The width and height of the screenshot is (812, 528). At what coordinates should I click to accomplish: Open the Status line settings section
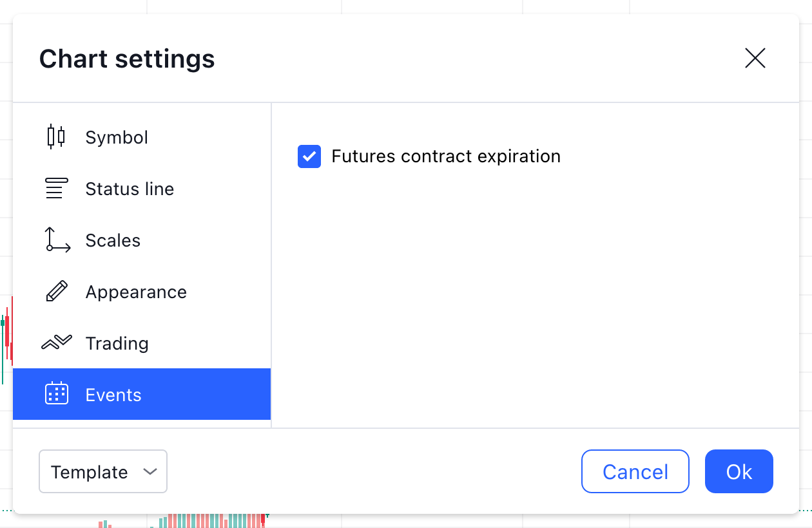tap(130, 189)
